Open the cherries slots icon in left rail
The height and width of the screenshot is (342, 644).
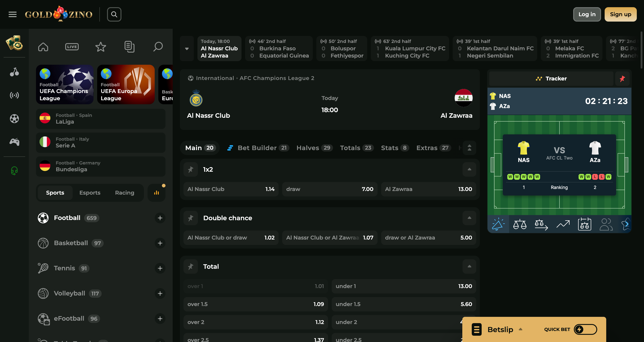pos(14,72)
